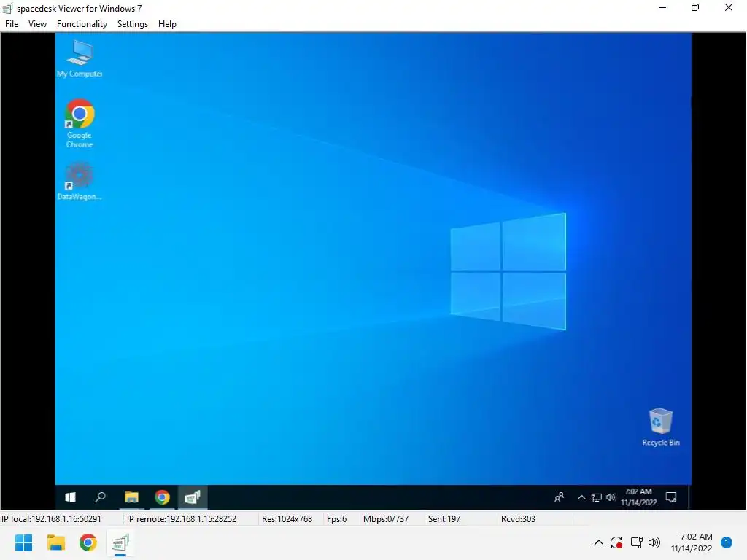Viewport: 747px width, 560px height.
Task: Open host clock showing 11/14/2022
Action: (x=692, y=542)
